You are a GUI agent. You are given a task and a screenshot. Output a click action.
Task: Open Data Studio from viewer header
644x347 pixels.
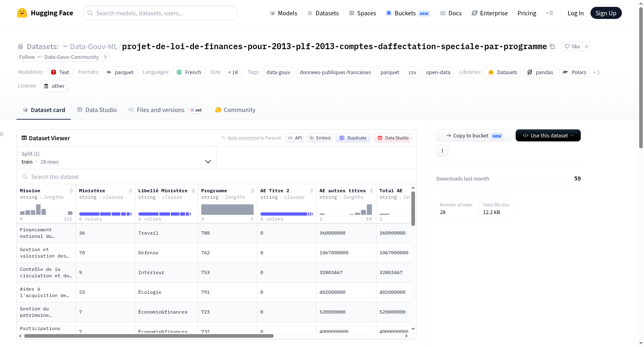tap(393, 138)
